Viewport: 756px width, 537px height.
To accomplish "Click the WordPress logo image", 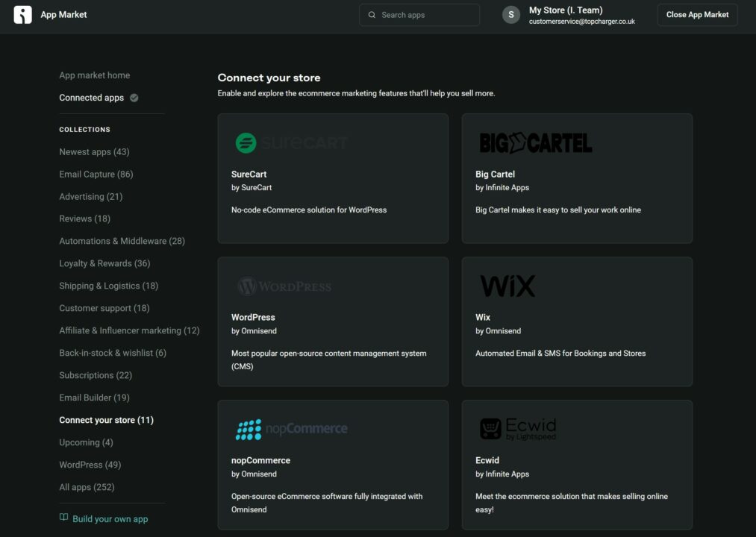I will click(x=284, y=286).
